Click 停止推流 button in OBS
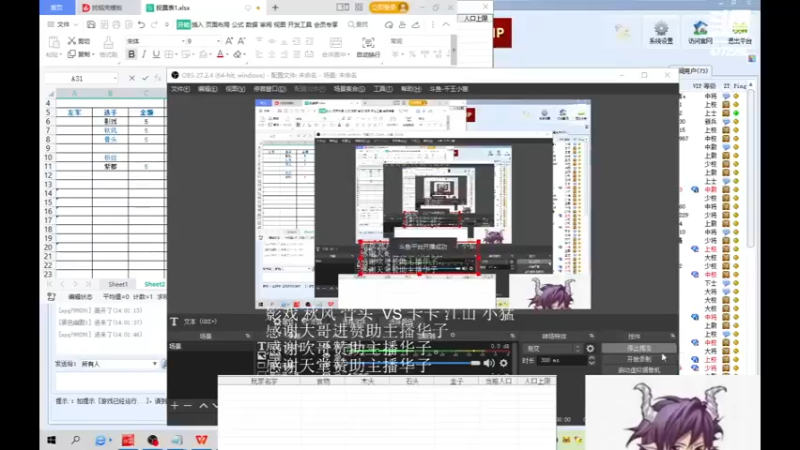 639,348
